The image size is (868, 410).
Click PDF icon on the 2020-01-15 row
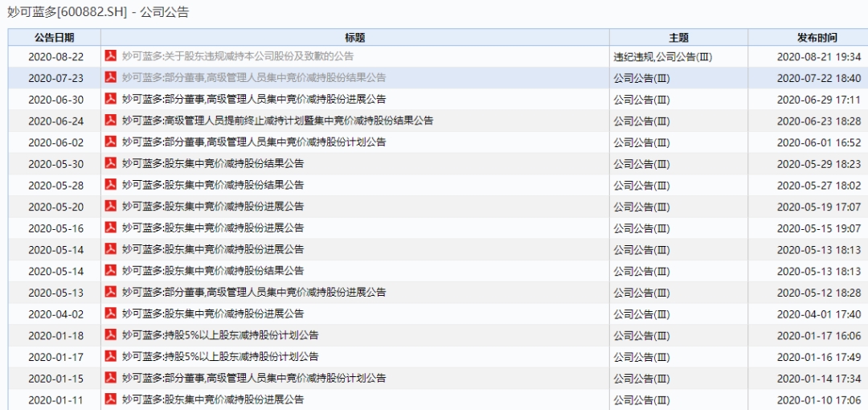111,378
